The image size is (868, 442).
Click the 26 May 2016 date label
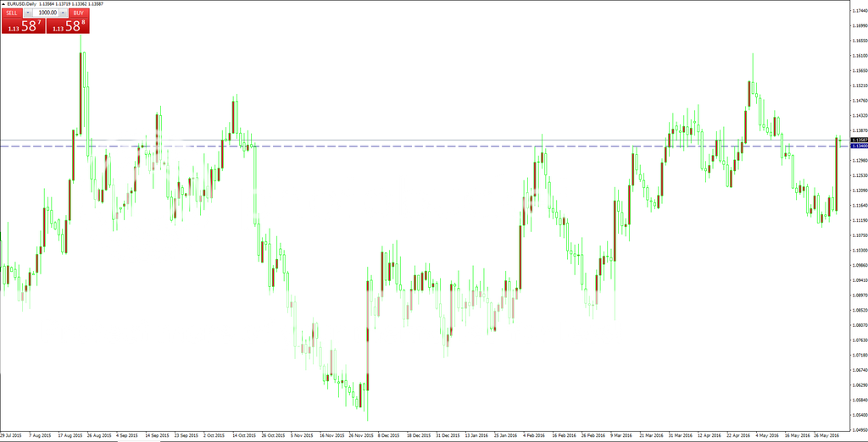click(826, 435)
